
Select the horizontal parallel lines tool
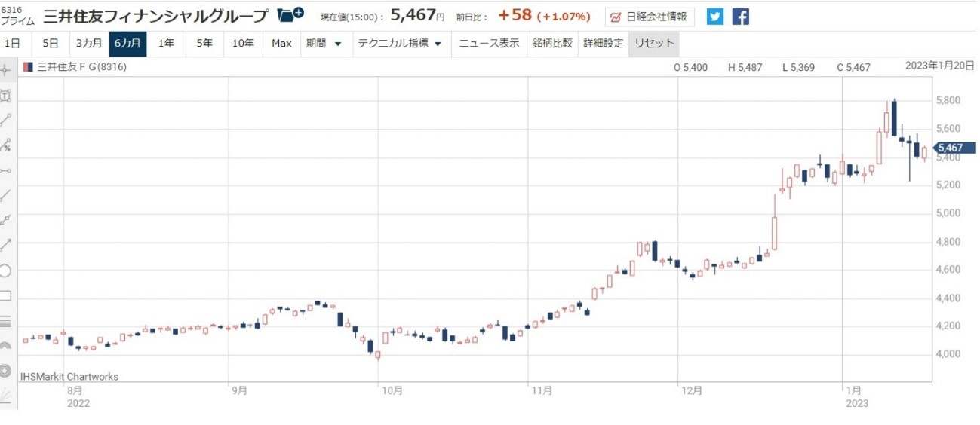[6, 321]
